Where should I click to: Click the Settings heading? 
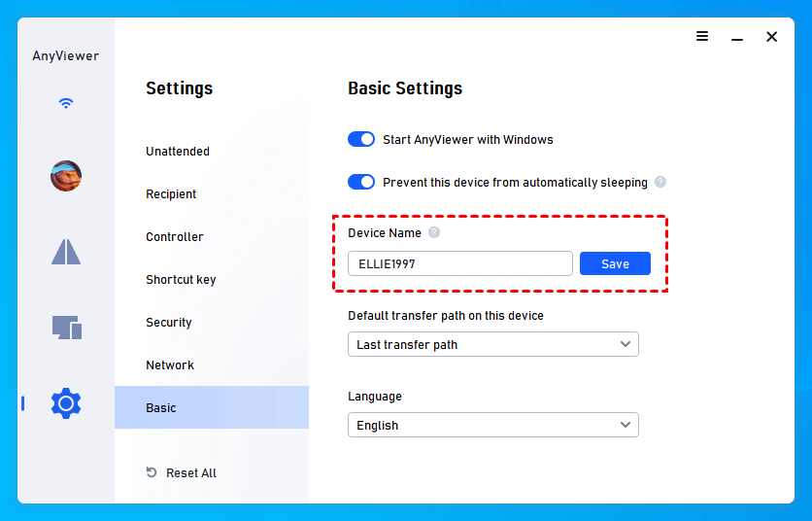179,88
